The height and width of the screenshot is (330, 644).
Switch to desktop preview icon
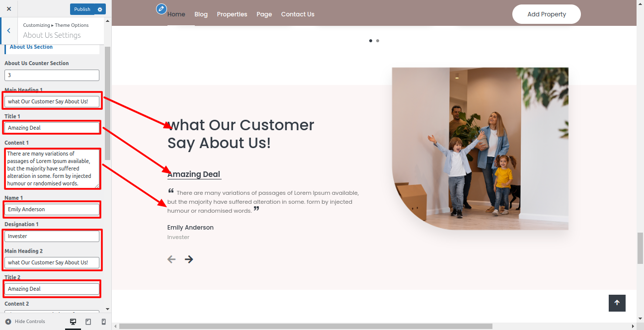point(73,322)
